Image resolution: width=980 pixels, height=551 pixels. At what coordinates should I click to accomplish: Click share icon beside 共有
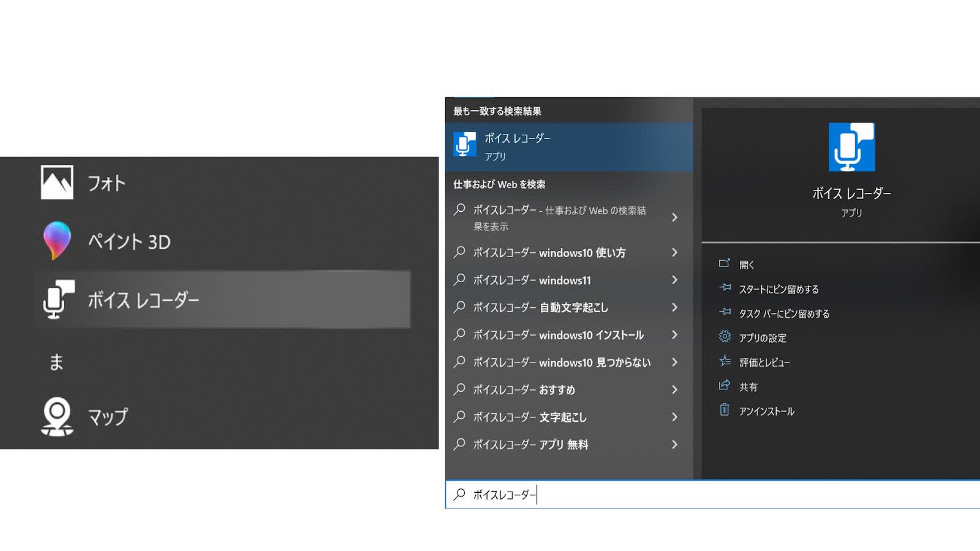click(725, 385)
